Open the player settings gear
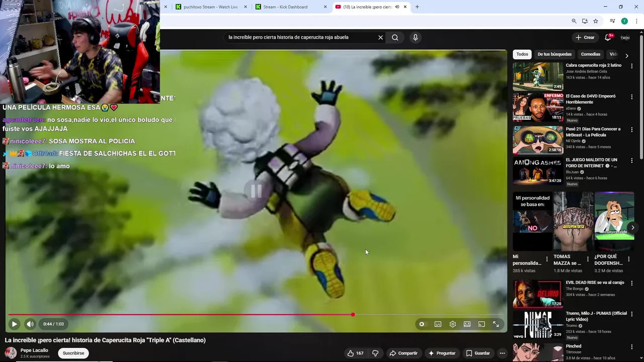Viewport: 644px width, 362px height. [452, 324]
